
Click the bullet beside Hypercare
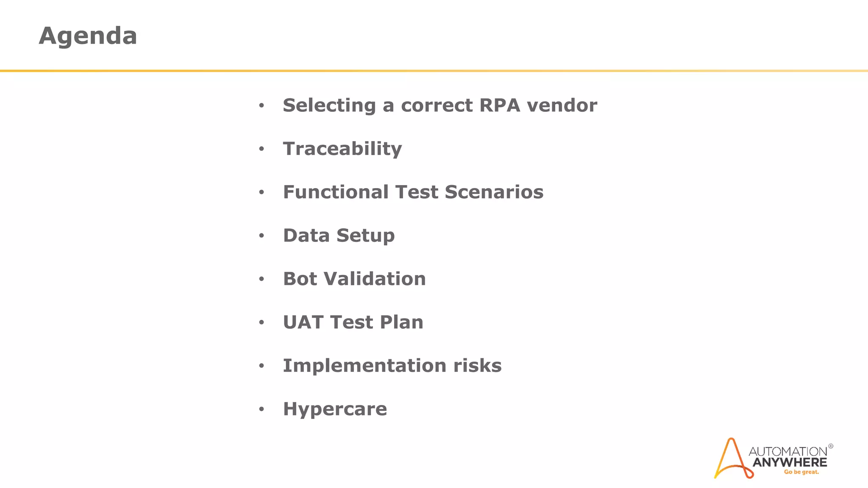262,409
